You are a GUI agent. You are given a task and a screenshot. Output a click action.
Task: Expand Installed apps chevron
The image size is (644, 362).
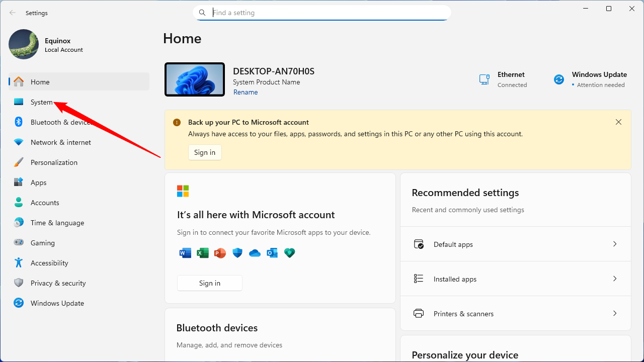(x=614, y=279)
